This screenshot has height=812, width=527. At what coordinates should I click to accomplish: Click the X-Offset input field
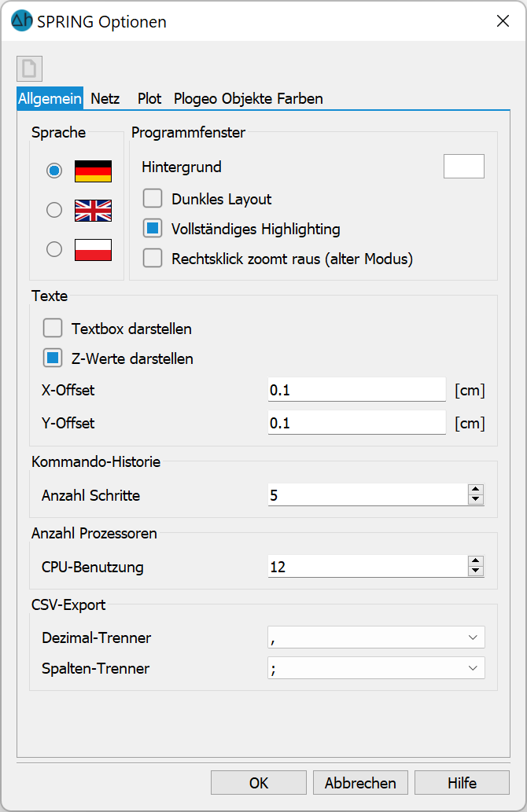tap(356, 390)
